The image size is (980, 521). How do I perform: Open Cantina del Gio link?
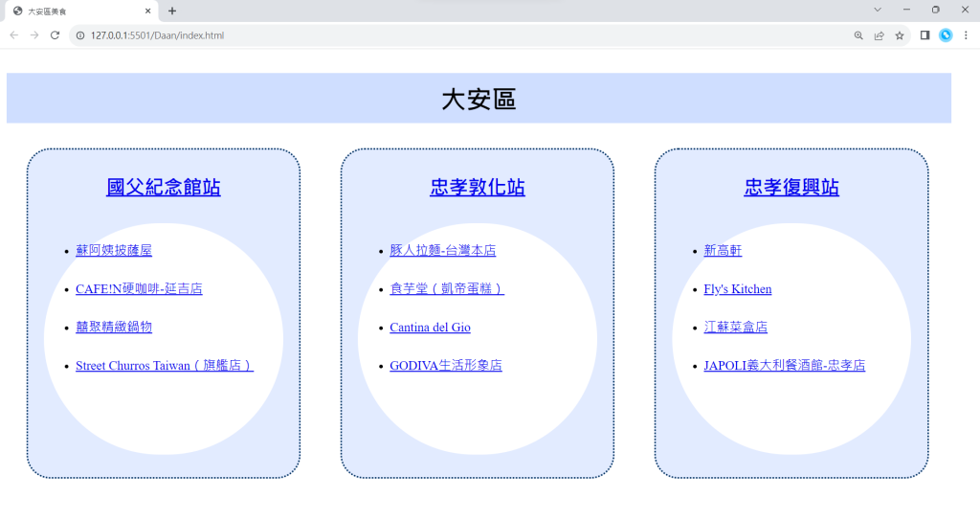430,328
